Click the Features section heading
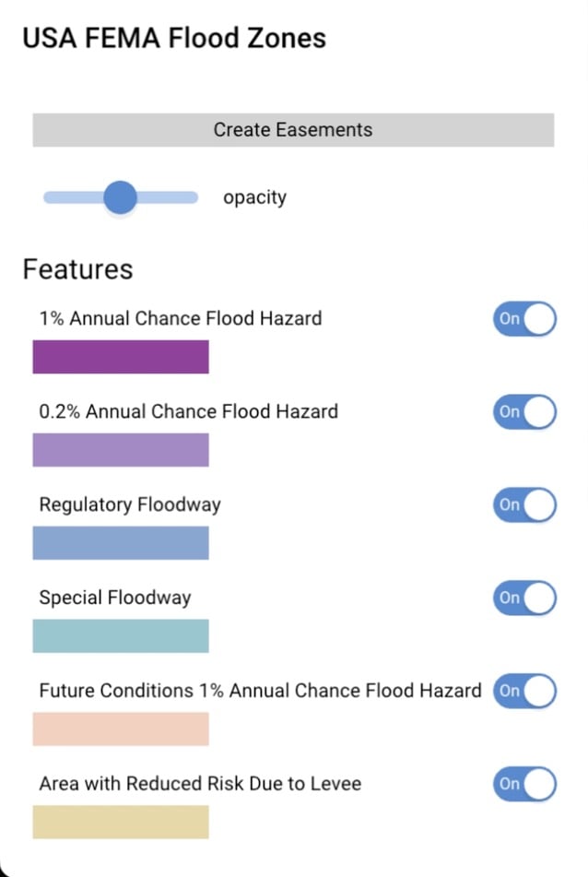The image size is (588, 877). (78, 269)
